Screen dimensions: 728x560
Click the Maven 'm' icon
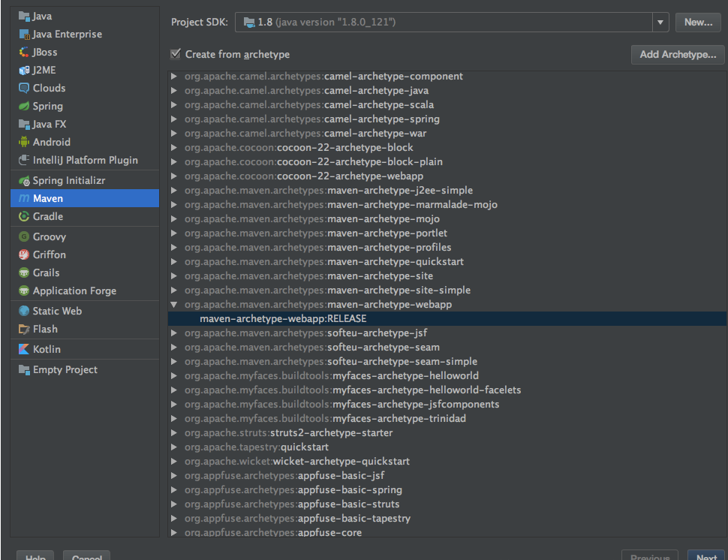point(24,199)
